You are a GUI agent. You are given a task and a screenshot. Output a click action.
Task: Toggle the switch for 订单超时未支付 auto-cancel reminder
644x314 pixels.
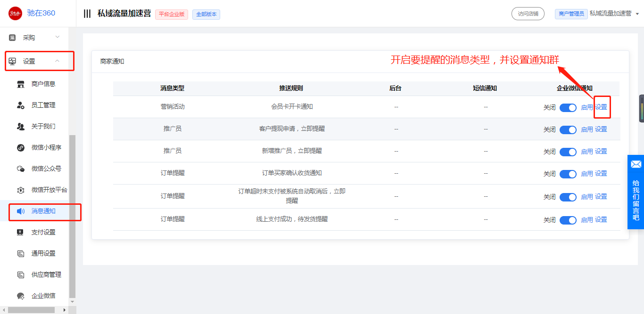coord(568,197)
